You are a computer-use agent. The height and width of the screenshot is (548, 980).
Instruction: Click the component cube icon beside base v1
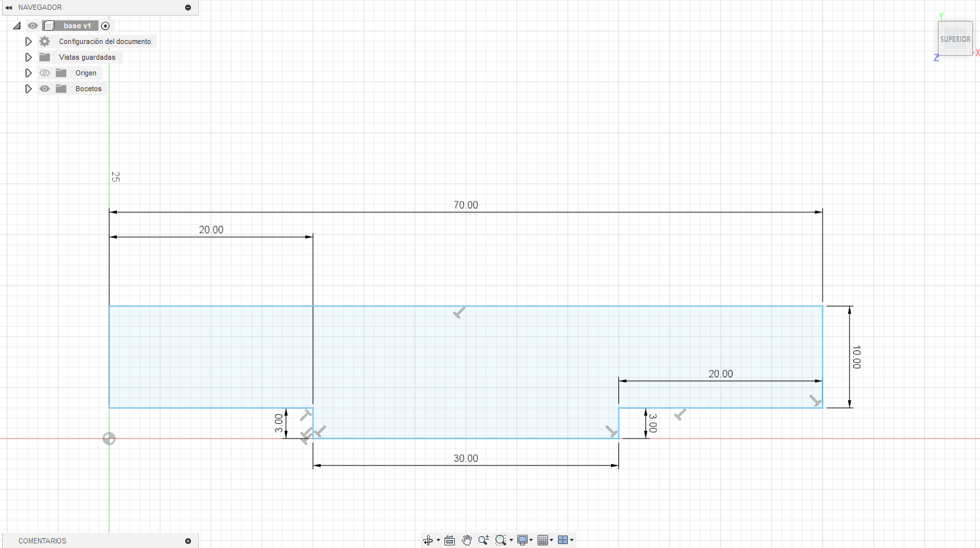click(x=49, y=26)
